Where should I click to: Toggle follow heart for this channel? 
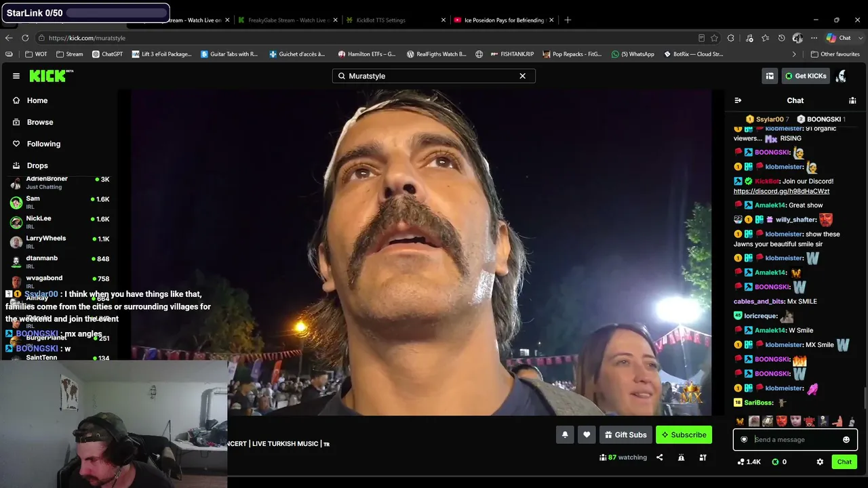[587, 434]
